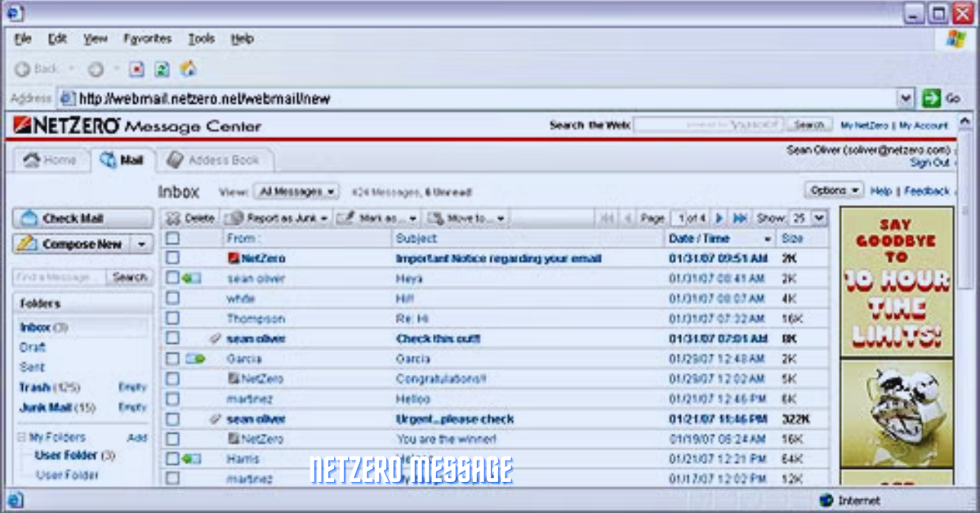Select checkbox for Thompson 'Re: Hi' message
This screenshot has width=980, height=513.
(172, 319)
